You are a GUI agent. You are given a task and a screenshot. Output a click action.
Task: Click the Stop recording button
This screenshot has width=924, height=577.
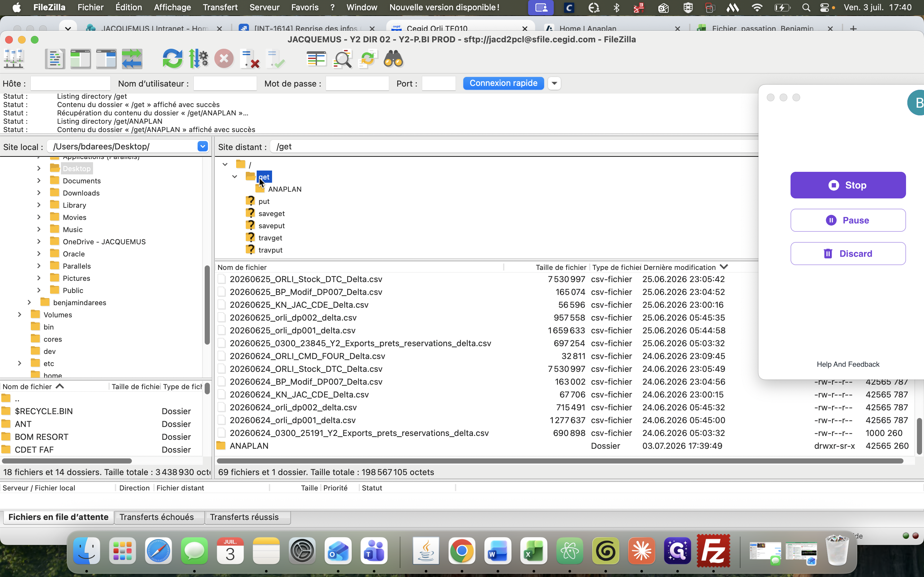pos(848,185)
